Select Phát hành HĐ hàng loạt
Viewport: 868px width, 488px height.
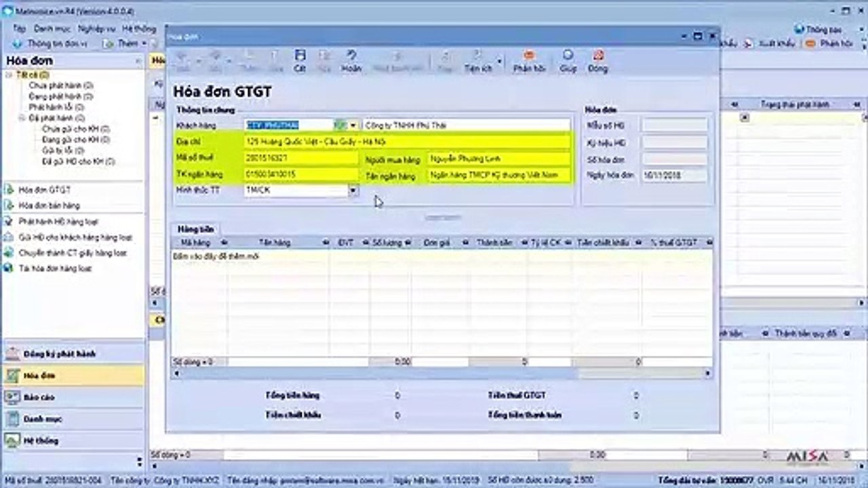[x=58, y=222]
